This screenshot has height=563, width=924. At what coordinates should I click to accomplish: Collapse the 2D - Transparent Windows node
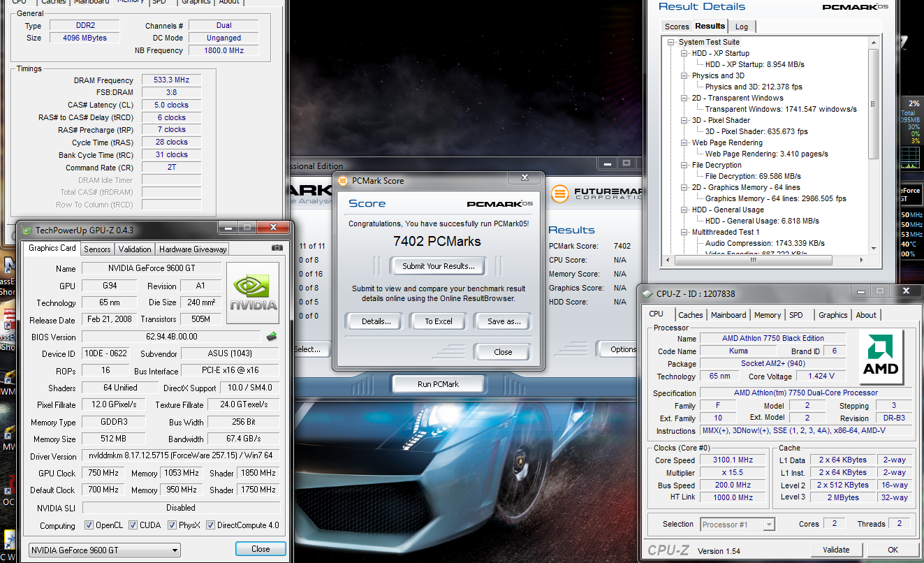(684, 98)
